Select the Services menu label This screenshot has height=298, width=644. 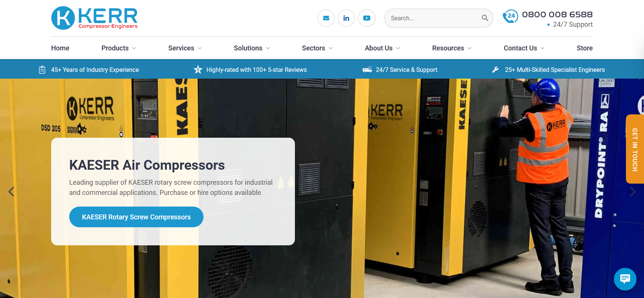point(181,48)
